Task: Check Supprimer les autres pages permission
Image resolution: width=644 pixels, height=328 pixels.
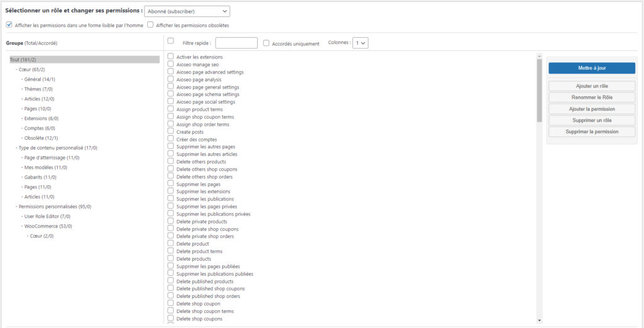Action: point(170,146)
